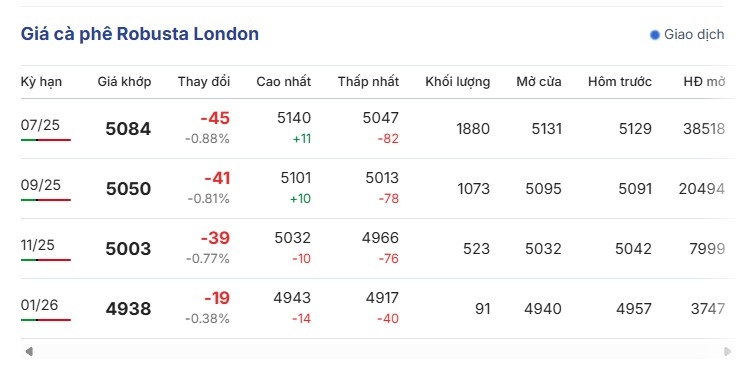
Task: Click the Giá cà phê Robusta London title
Action: [140, 34]
